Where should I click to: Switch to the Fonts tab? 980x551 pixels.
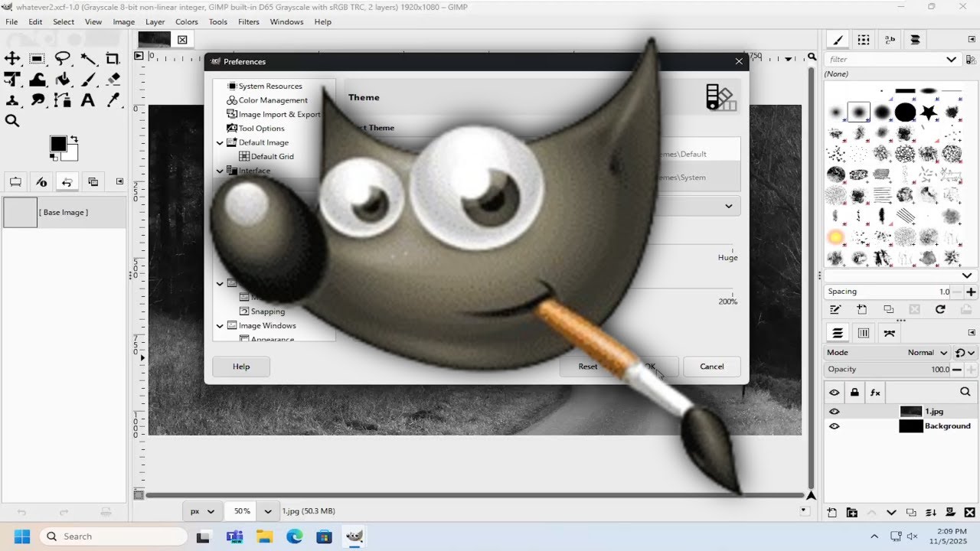tap(889, 40)
